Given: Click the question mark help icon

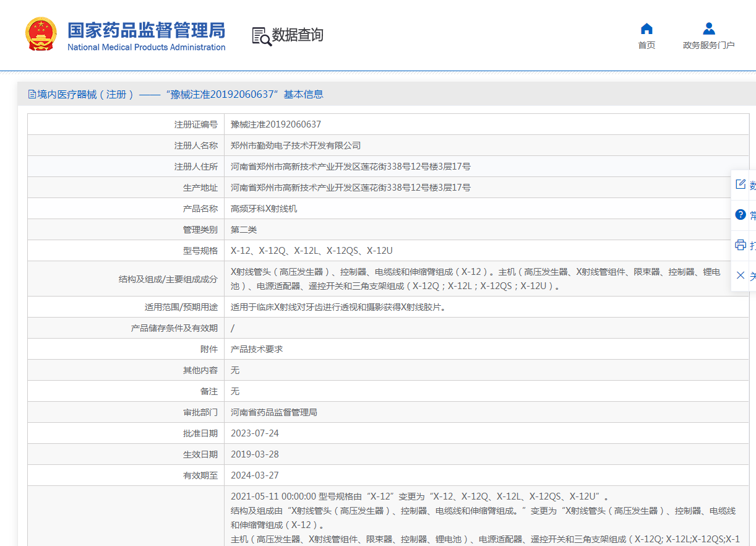Looking at the screenshot, I should tap(740, 215).
